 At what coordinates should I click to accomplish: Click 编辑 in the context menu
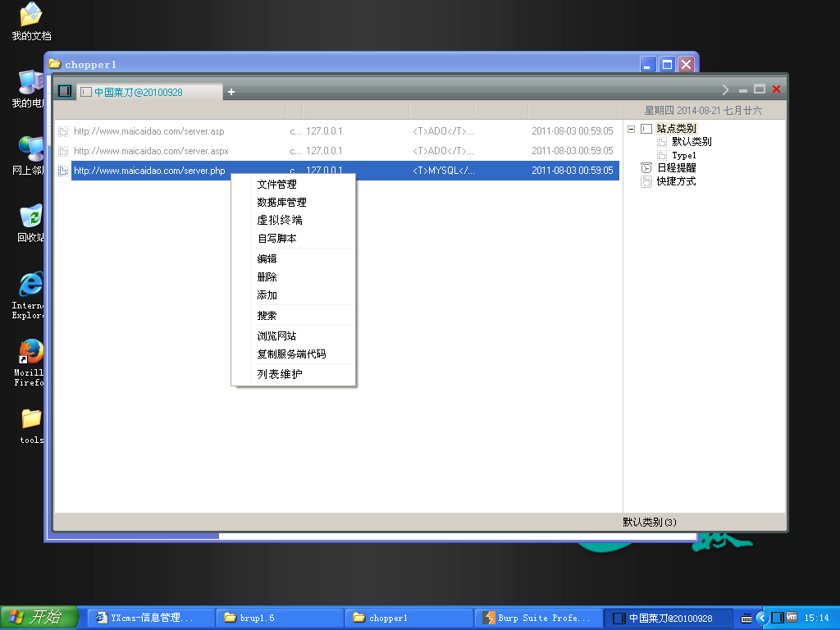click(267, 258)
